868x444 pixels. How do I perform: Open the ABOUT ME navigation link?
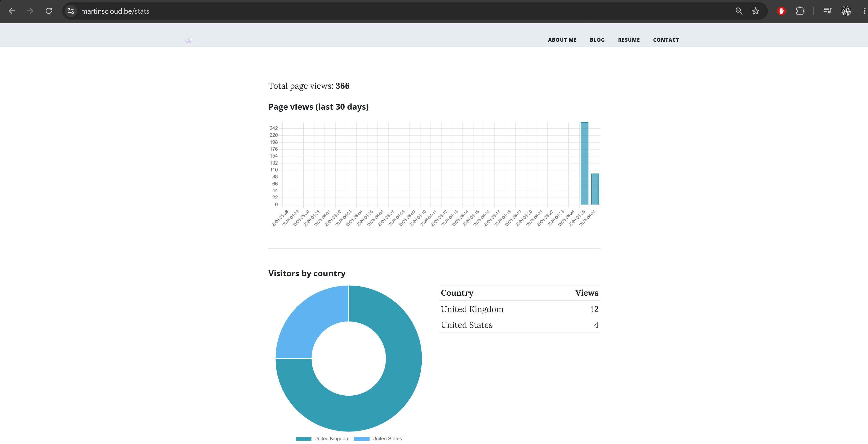point(562,40)
